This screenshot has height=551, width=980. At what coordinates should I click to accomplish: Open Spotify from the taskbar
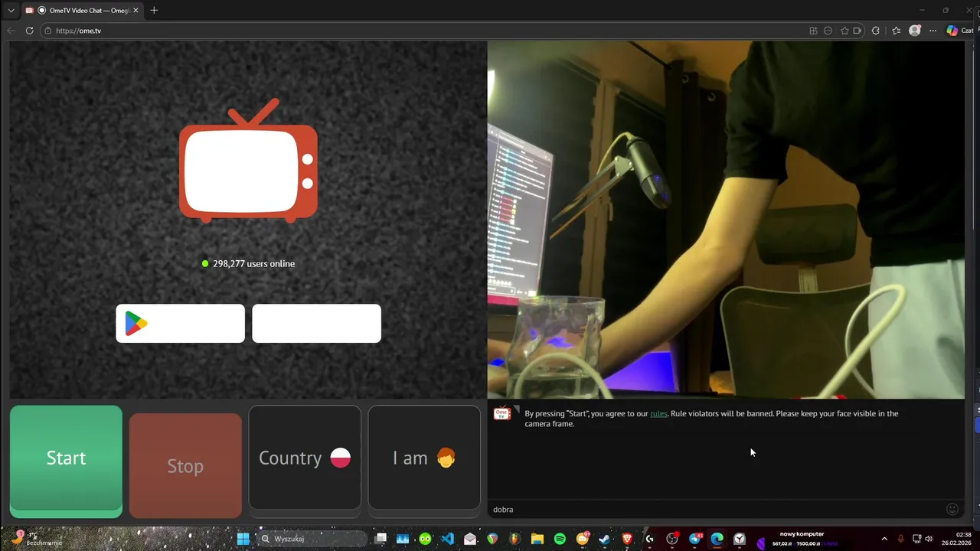(x=560, y=539)
